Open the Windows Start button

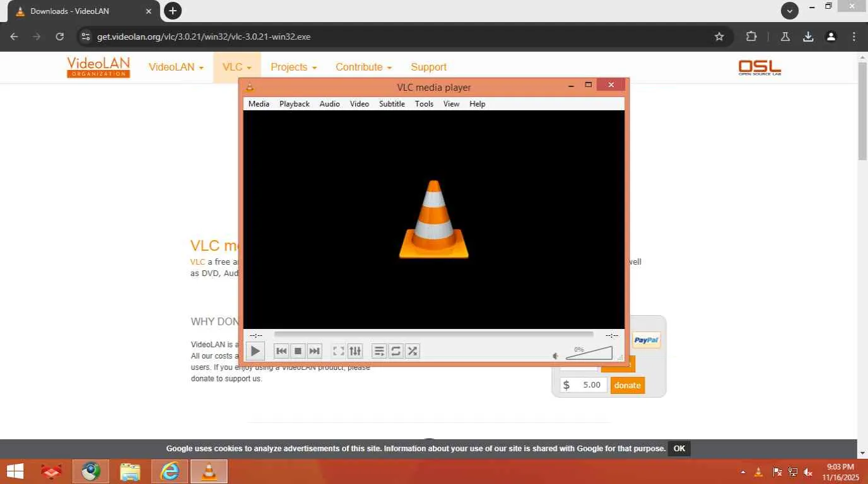15,471
